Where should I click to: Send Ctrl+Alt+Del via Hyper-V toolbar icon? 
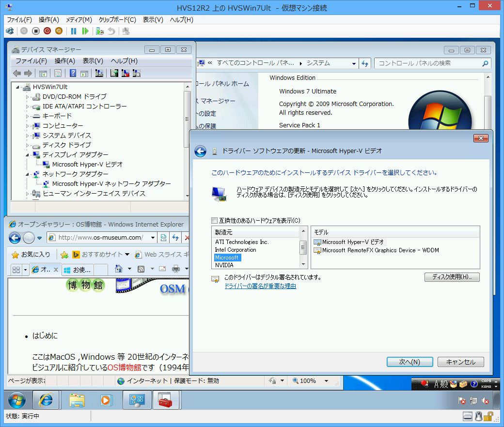click(x=10, y=31)
